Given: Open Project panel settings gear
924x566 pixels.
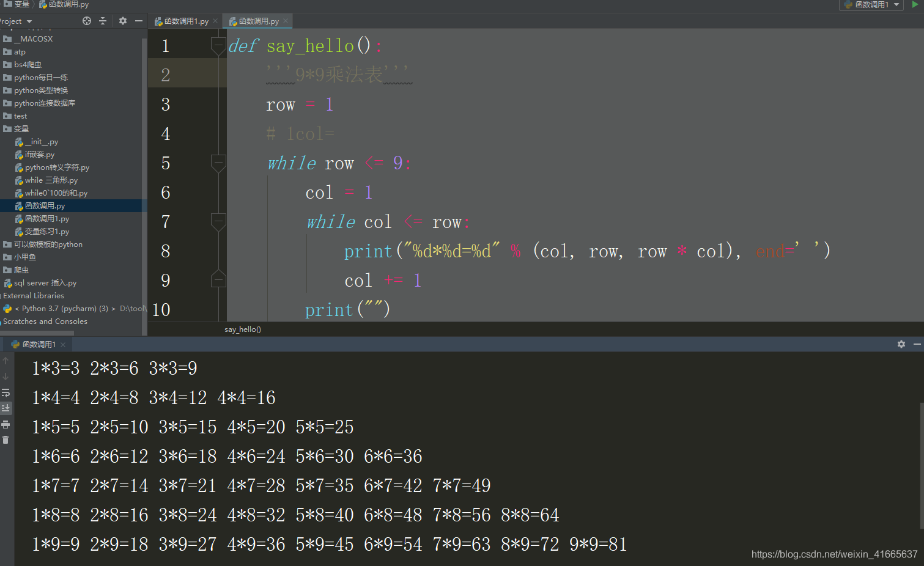Looking at the screenshot, I should click(x=123, y=21).
